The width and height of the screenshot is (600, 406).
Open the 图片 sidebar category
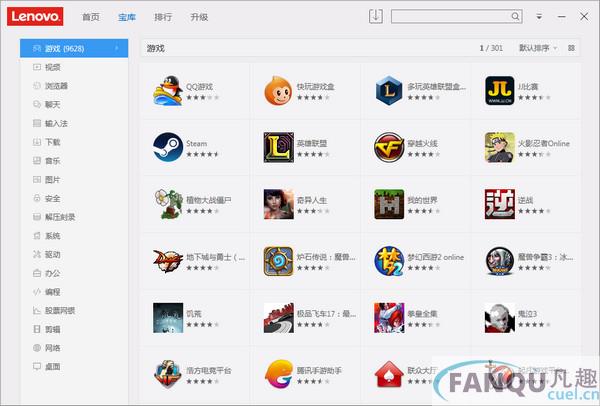[x=74, y=179]
